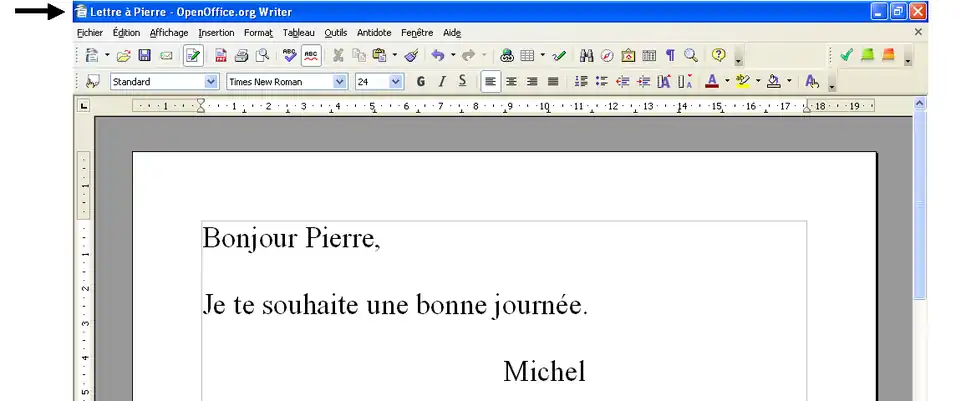Open the Navigator compass icon

click(x=607, y=56)
